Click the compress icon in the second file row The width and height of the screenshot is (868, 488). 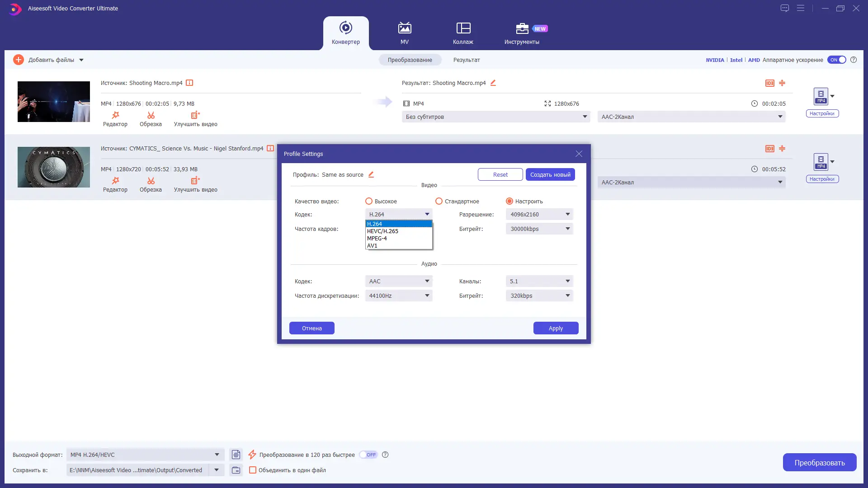point(782,149)
